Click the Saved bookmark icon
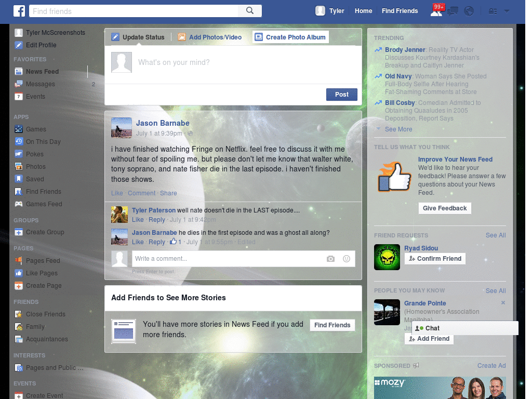 [19, 179]
